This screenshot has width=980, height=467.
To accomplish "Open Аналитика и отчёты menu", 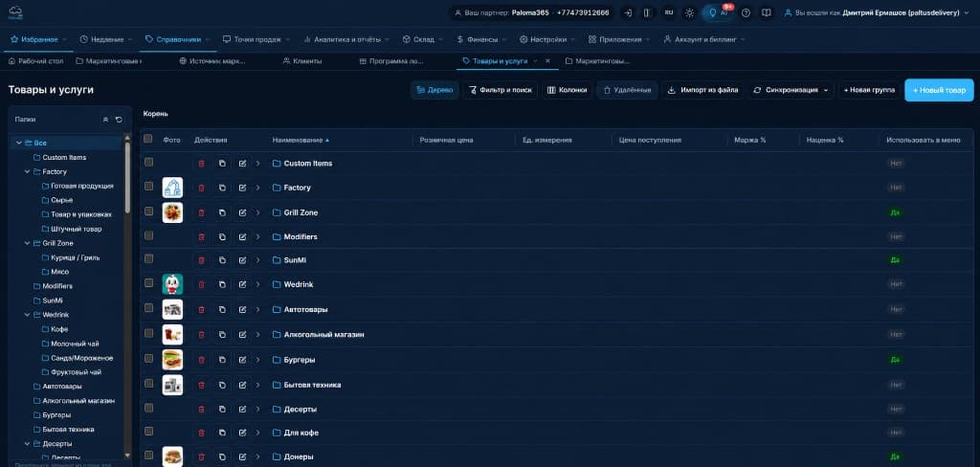I will pos(346,39).
